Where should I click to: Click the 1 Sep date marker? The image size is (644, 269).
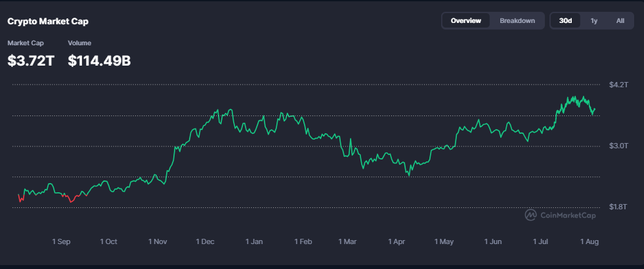click(61, 242)
